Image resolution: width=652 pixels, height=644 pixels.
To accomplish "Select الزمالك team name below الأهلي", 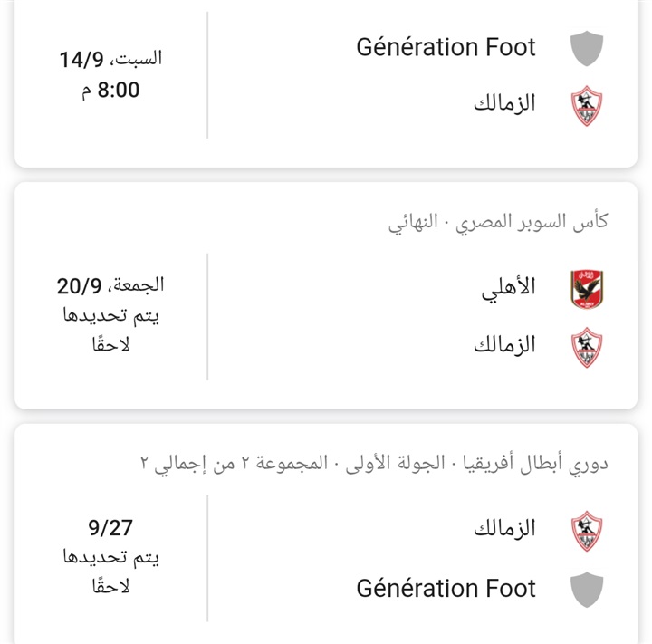I will (x=504, y=344).
